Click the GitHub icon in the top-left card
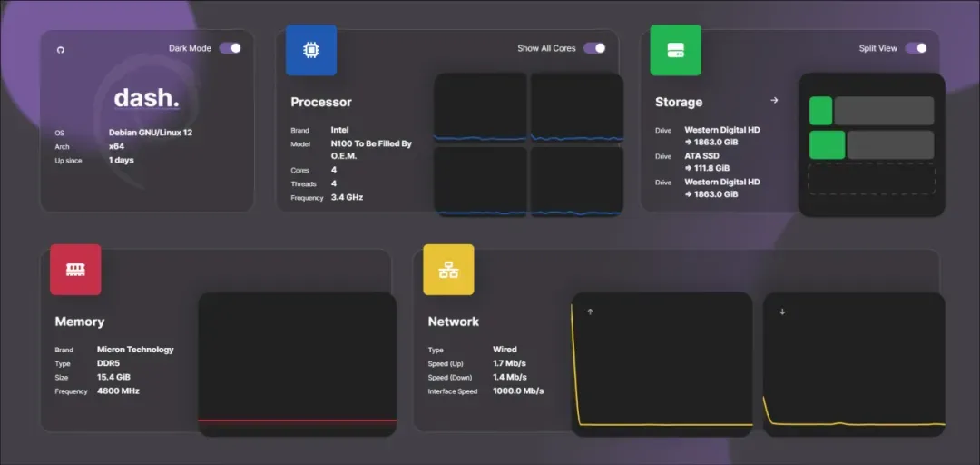 click(61, 50)
